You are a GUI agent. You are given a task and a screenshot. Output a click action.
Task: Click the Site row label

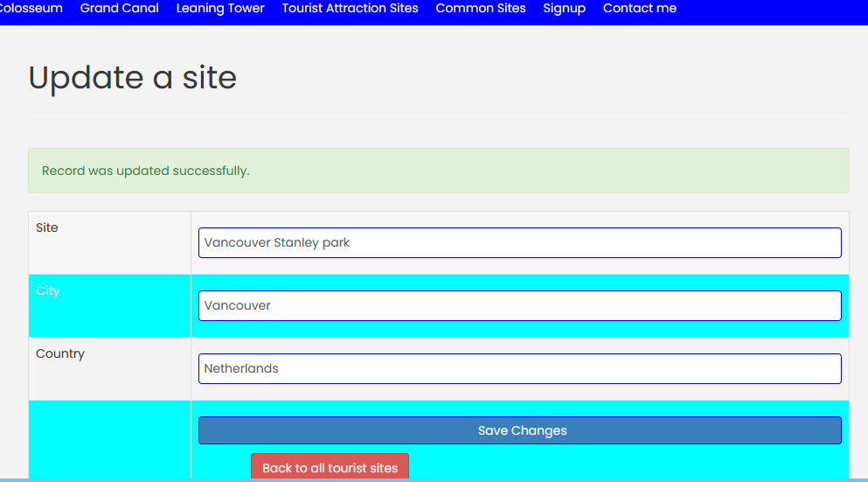47,227
